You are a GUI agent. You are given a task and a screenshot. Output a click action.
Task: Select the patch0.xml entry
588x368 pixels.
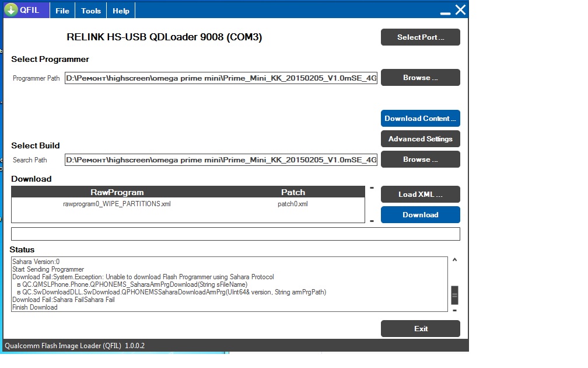[292, 204]
